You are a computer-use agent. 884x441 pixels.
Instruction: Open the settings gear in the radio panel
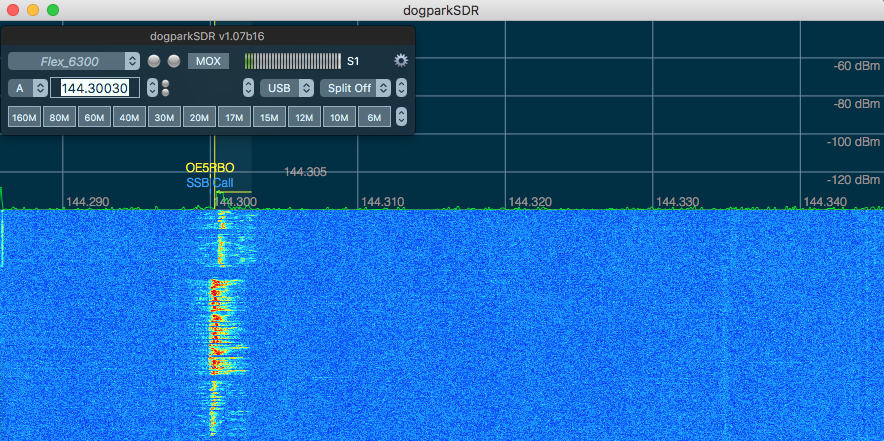[401, 61]
